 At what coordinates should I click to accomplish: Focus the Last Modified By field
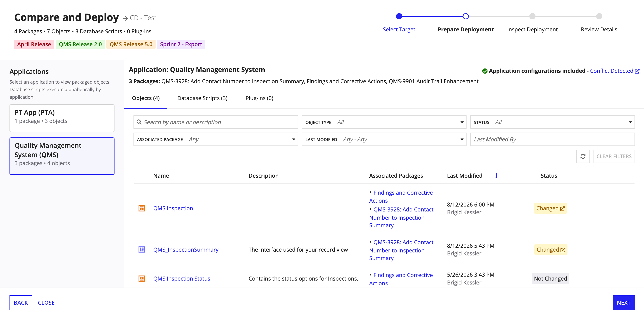tap(552, 139)
